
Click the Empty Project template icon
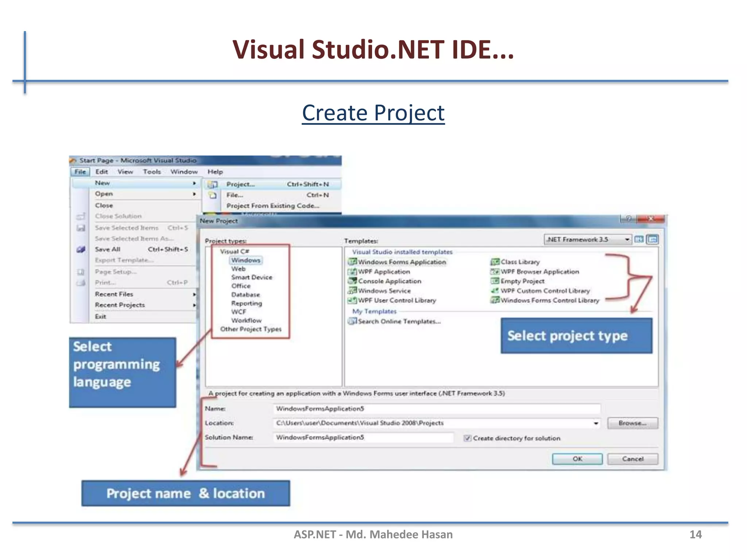pyautogui.click(x=495, y=281)
